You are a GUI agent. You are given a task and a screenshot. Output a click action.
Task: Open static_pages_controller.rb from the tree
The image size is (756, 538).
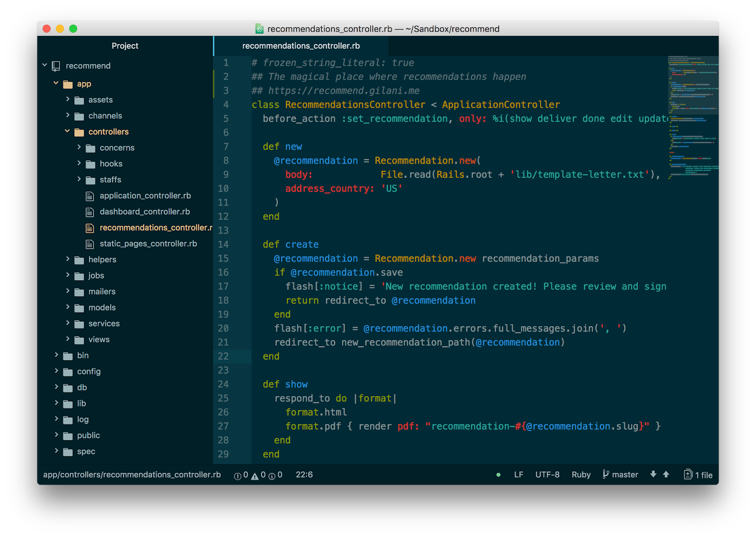(148, 244)
